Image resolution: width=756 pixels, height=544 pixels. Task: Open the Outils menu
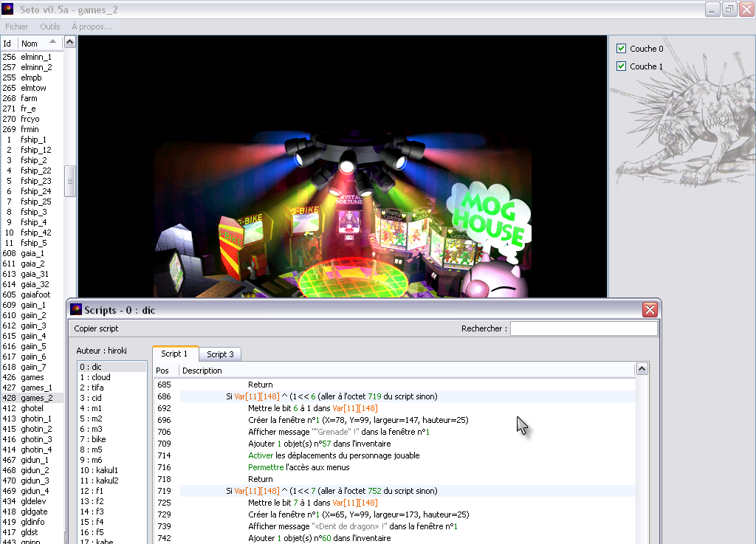click(50, 27)
